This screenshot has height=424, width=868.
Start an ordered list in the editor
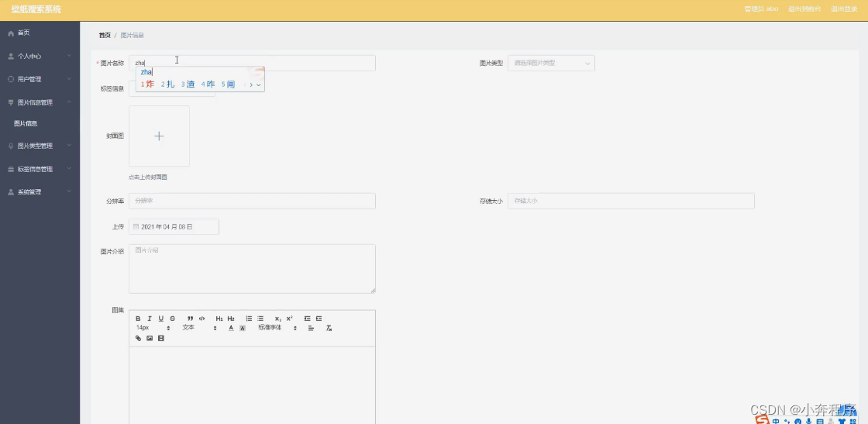point(249,319)
